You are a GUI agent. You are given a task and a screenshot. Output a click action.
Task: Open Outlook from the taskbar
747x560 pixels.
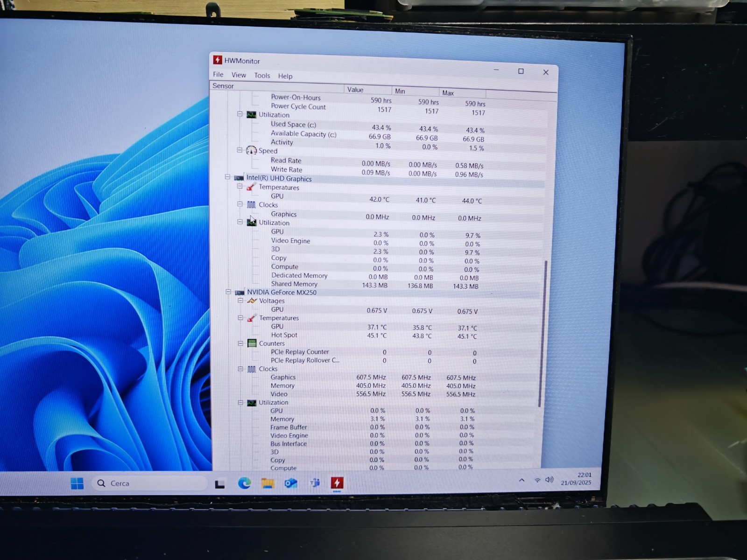pyautogui.click(x=291, y=483)
